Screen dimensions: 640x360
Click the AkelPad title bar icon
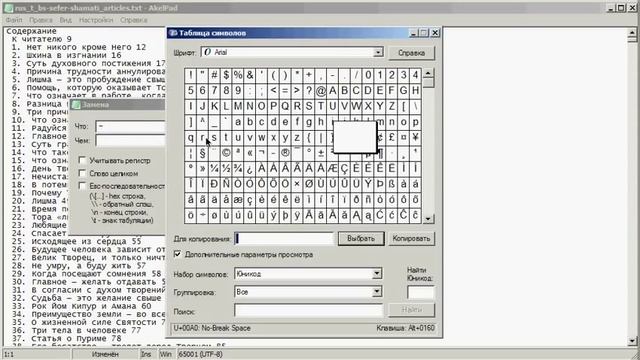[x=8, y=8]
